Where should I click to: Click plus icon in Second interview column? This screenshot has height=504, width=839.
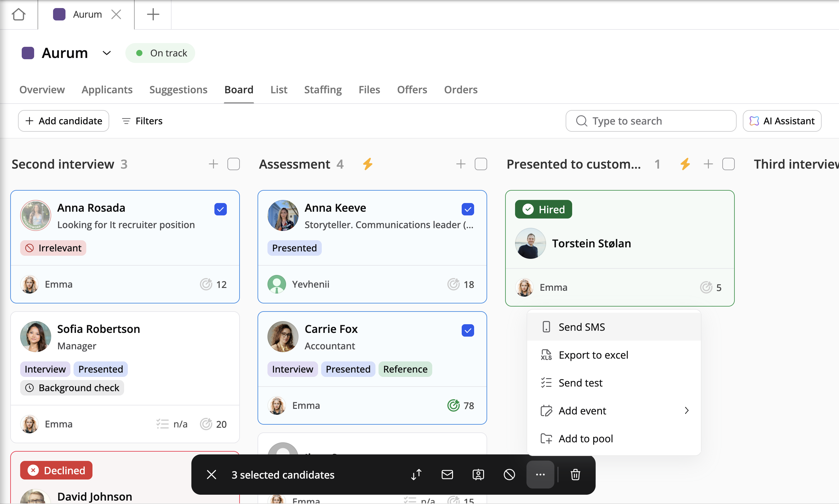pyautogui.click(x=213, y=164)
